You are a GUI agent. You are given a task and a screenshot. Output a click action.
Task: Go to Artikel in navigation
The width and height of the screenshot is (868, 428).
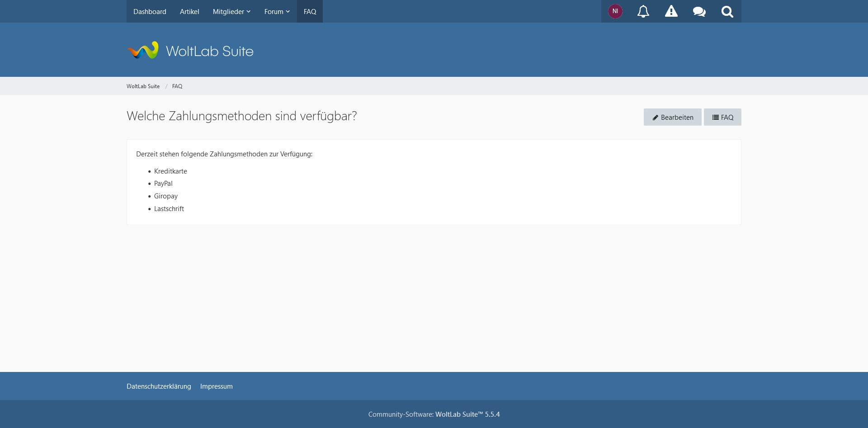pos(189,11)
